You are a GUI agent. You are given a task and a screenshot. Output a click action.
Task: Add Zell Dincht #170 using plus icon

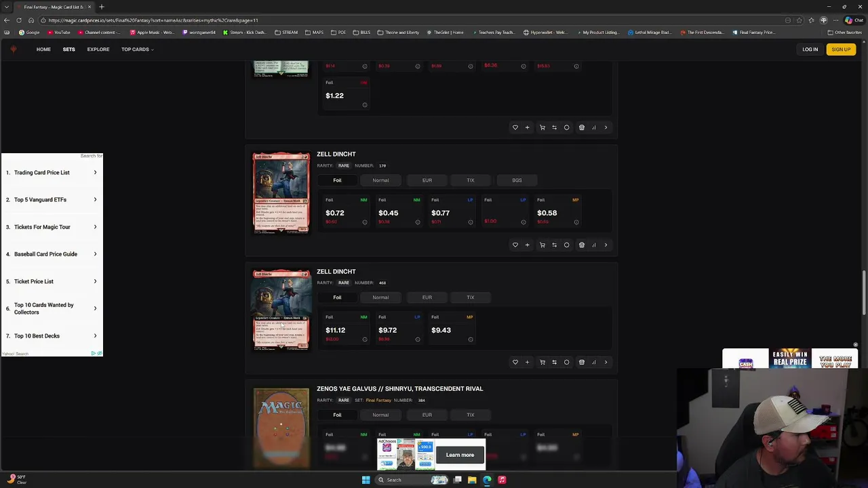pyautogui.click(x=527, y=245)
